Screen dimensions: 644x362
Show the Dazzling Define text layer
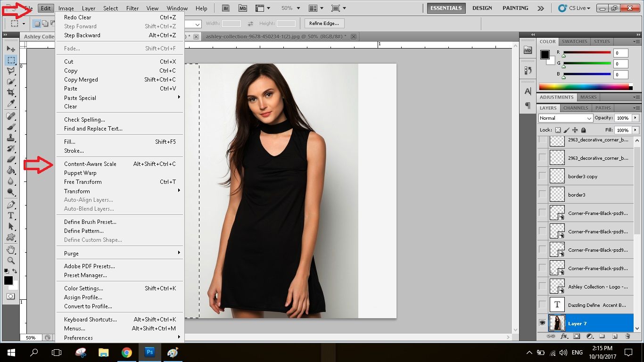[543, 305]
